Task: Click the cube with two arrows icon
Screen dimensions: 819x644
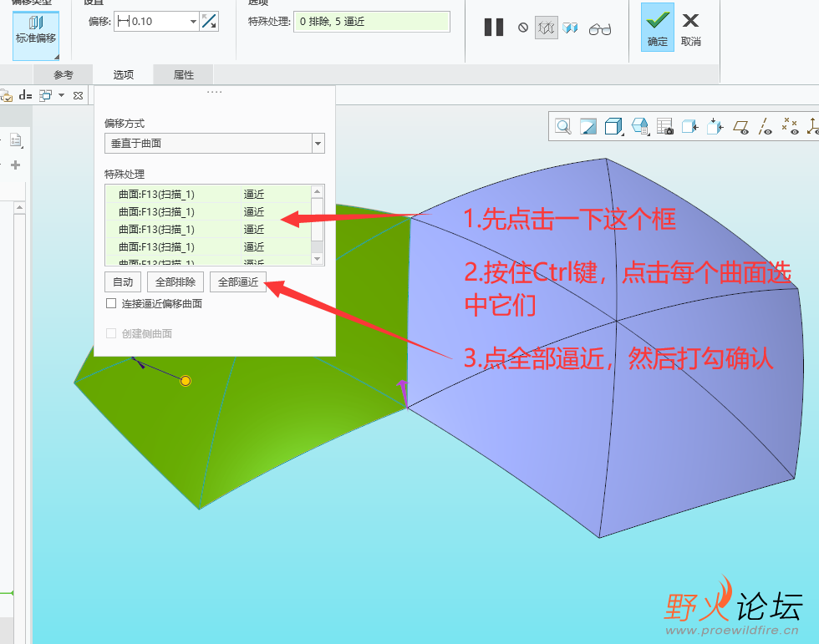Action: coord(715,126)
